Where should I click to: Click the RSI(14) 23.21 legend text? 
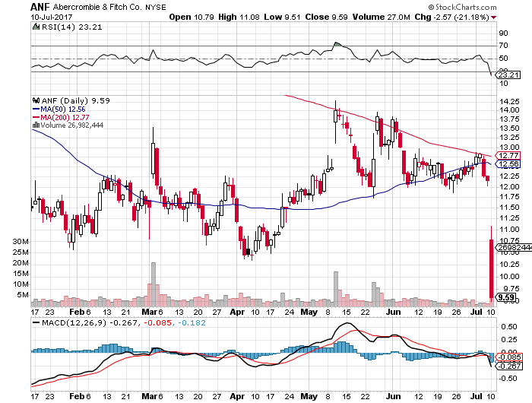[x=71, y=27]
